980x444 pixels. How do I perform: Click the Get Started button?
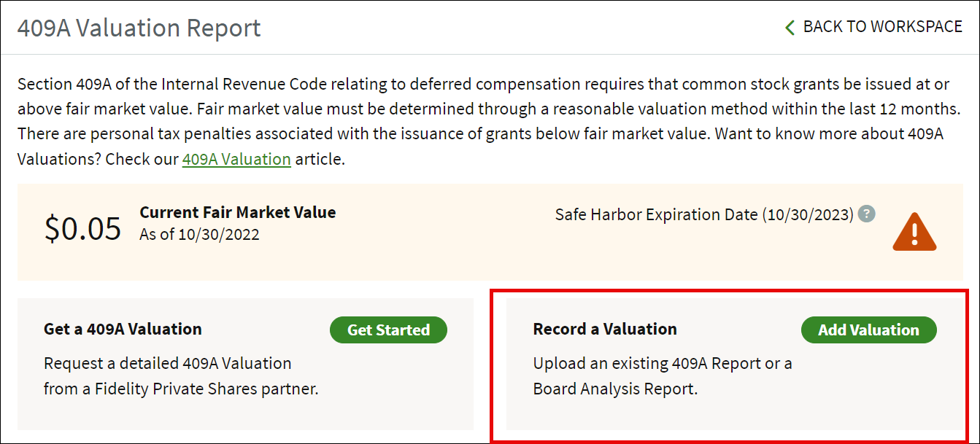[388, 330]
